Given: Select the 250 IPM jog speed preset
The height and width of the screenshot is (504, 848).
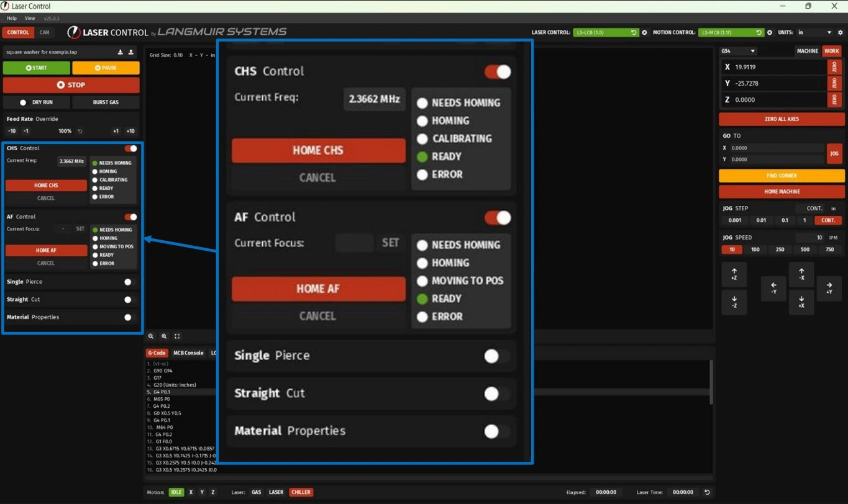Looking at the screenshot, I should (780, 250).
